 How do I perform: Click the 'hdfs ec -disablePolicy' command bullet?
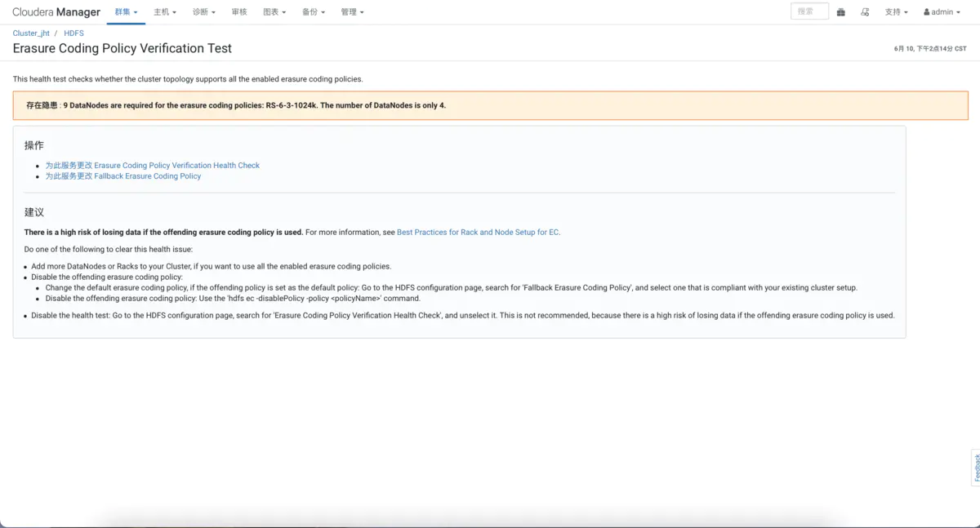coord(233,299)
